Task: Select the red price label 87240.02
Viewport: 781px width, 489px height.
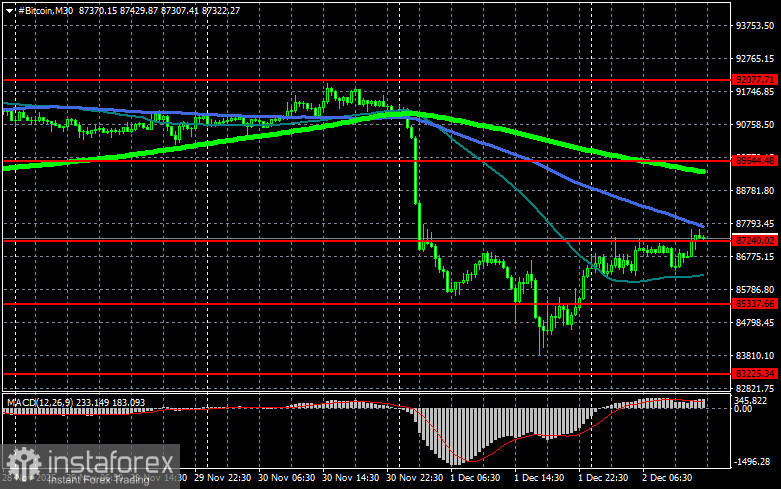Action: click(755, 241)
